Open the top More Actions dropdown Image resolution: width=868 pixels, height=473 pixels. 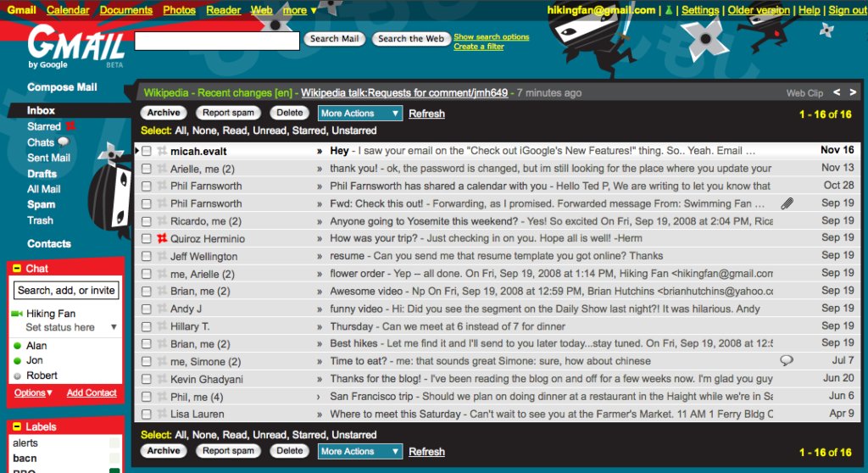(359, 113)
